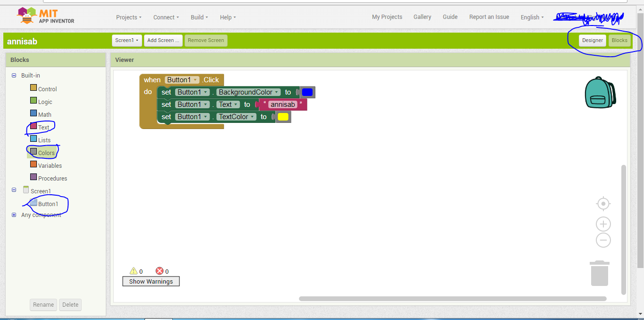The width and height of the screenshot is (644, 320).
Task: Click the Add Screen button
Action: [x=163, y=40]
